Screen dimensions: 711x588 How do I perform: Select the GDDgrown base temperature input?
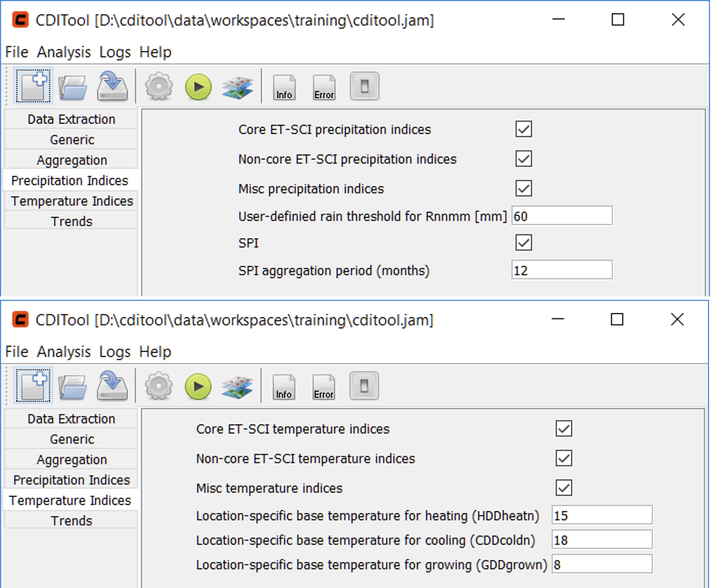602,565
